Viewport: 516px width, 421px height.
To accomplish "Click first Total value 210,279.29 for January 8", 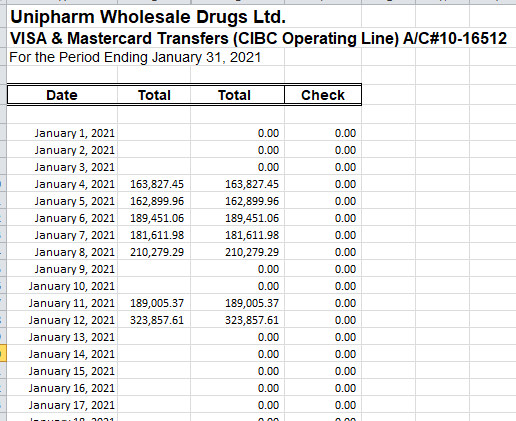I will (x=157, y=252).
